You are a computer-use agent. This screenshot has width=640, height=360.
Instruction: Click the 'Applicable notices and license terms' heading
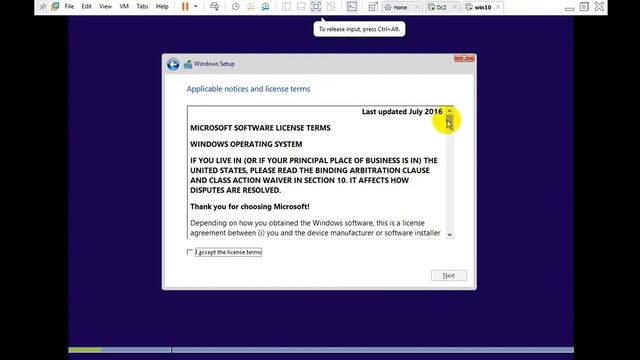click(248, 89)
